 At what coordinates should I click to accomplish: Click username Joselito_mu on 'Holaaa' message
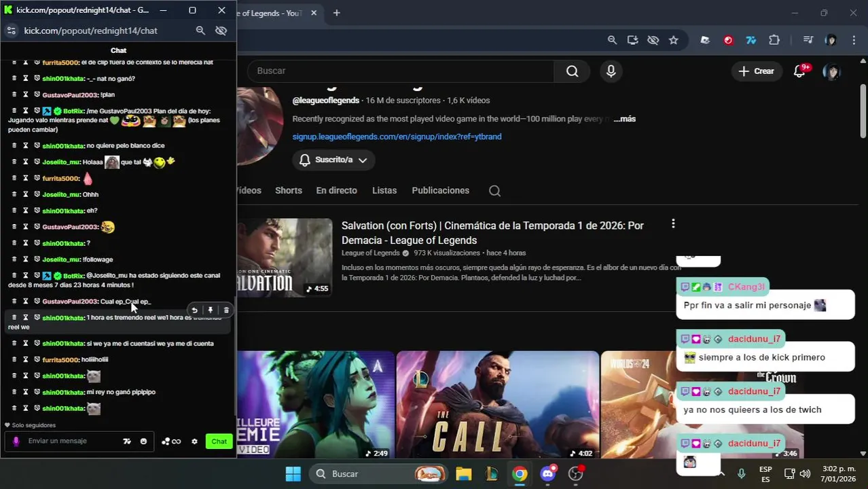click(60, 162)
